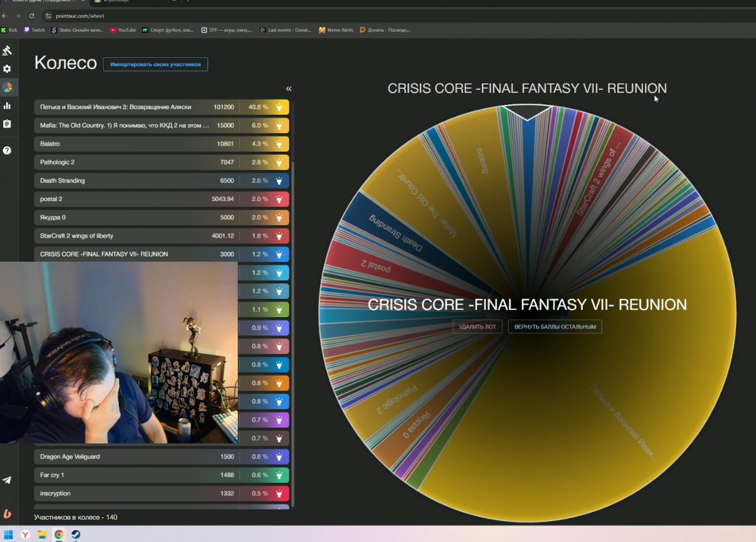Go back in browser history
This screenshot has width=756, height=542.
pos(5,16)
